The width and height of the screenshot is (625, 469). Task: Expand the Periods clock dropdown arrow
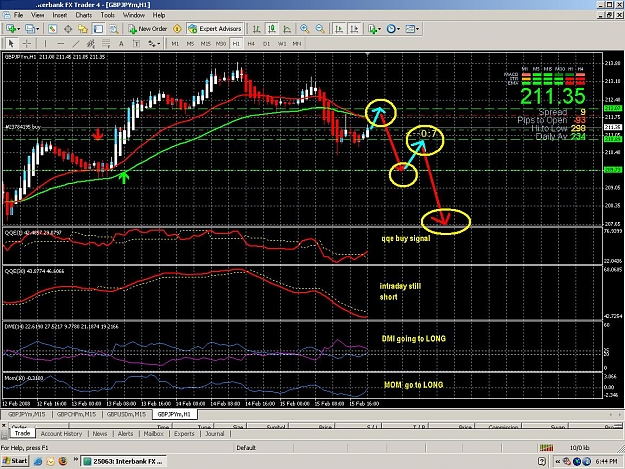[398, 29]
